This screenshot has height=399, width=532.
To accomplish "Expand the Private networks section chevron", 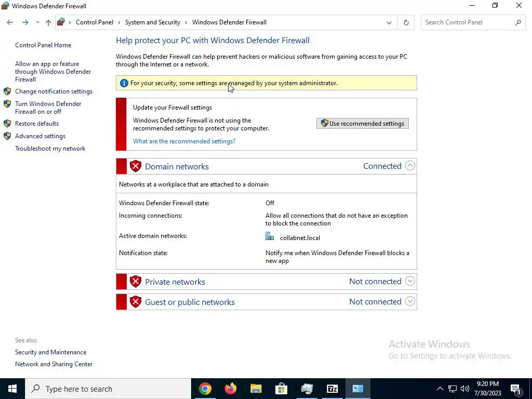I will click(410, 281).
